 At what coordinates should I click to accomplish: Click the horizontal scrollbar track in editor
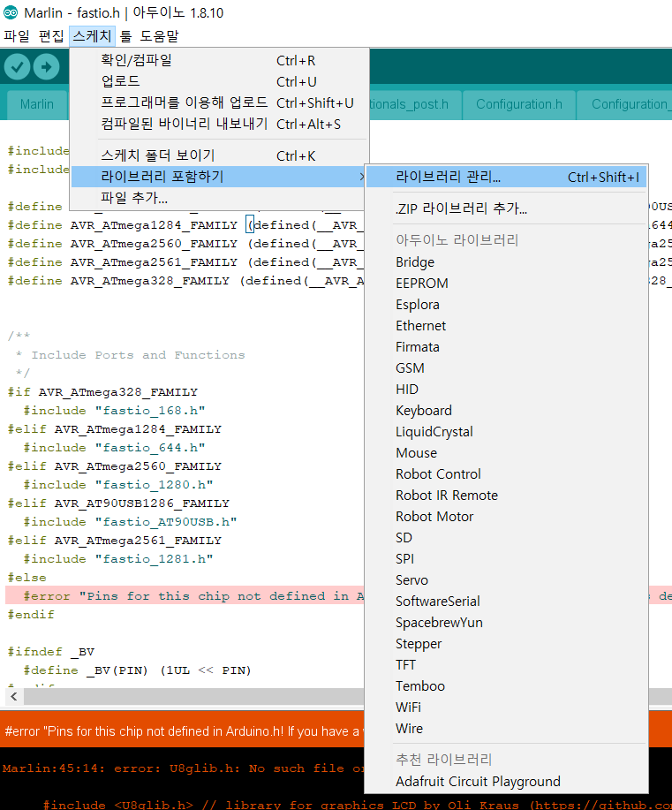coord(193,696)
